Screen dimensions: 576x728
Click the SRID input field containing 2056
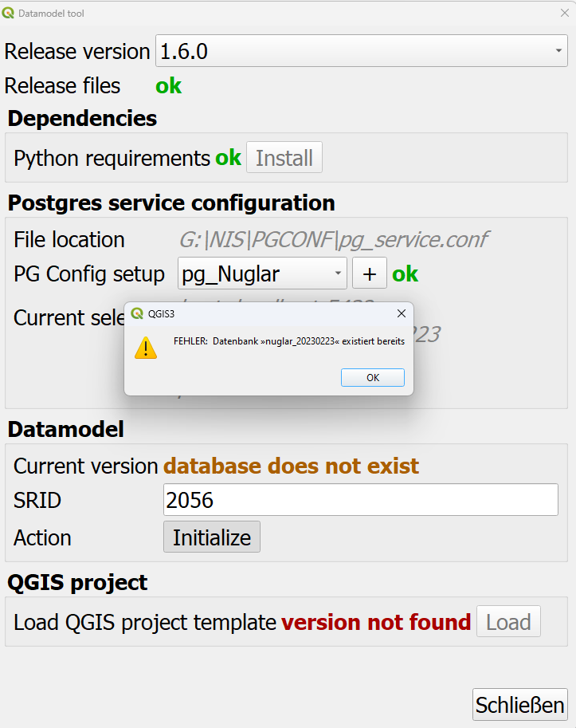point(359,499)
